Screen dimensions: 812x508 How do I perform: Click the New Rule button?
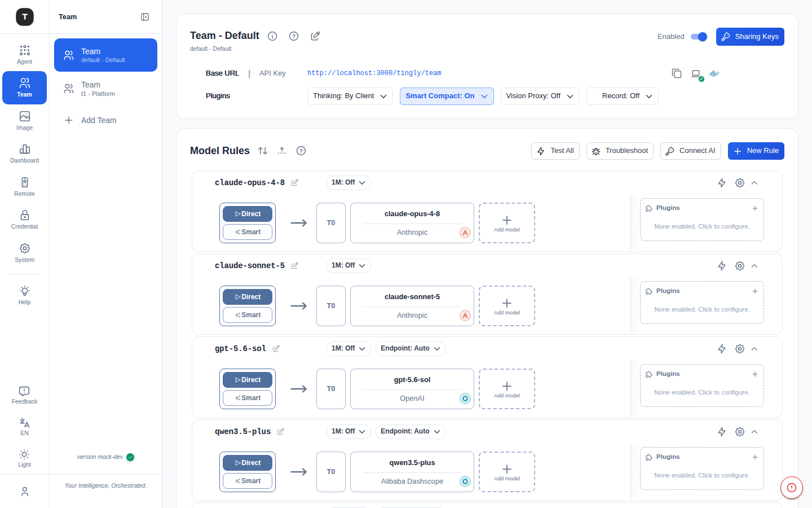point(756,151)
